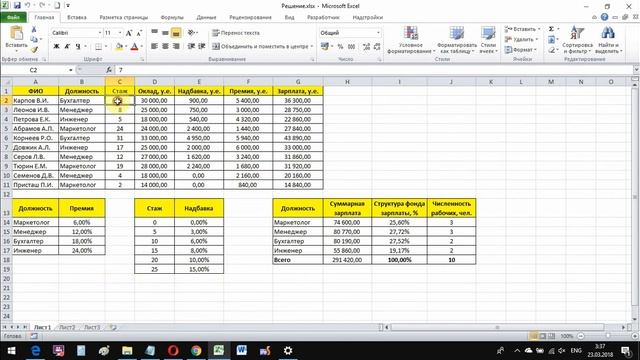640x360 pixels.
Task: Switch to Разметка страницы tab
Action: [x=124, y=18]
